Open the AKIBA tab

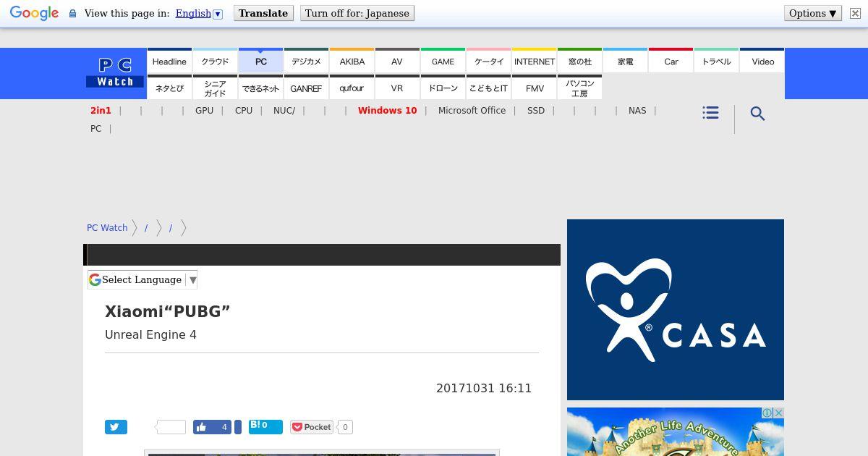pyautogui.click(x=352, y=61)
